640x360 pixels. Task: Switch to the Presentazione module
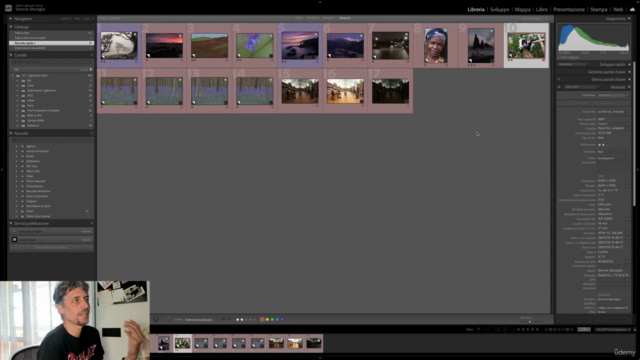[x=569, y=9]
